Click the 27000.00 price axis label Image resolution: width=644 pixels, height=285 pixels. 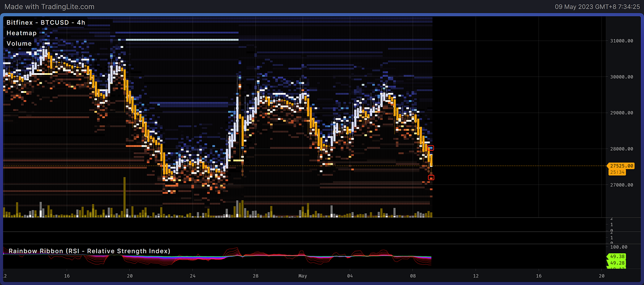(621, 185)
